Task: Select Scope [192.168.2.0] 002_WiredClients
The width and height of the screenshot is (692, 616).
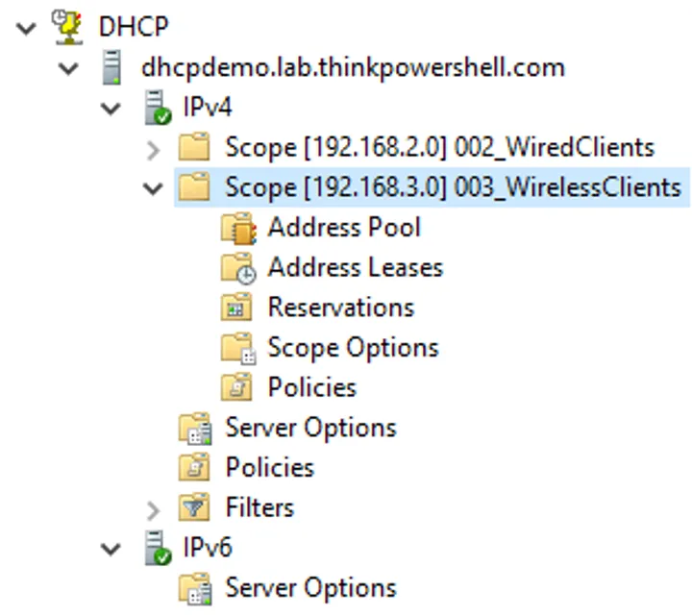Action: 439,148
